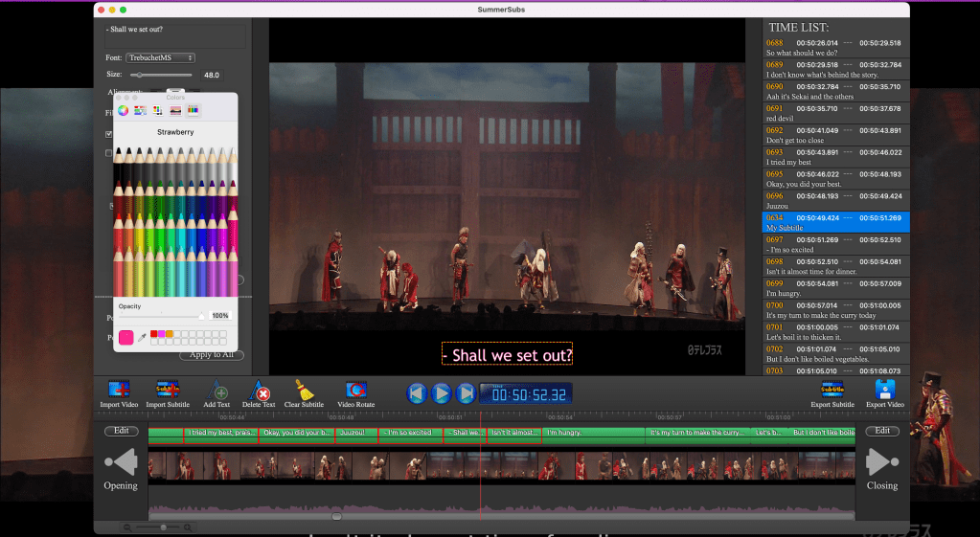Viewport: 980px width, 537px height.
Task: Select time list entry 'red devil'
Action: tap(836, 113)
